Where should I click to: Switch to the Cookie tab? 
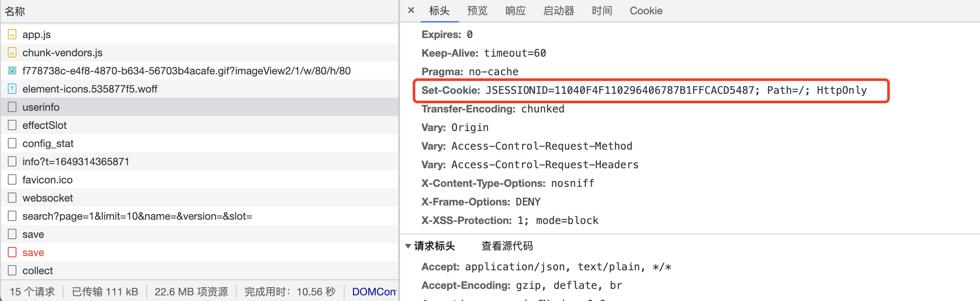646,11
